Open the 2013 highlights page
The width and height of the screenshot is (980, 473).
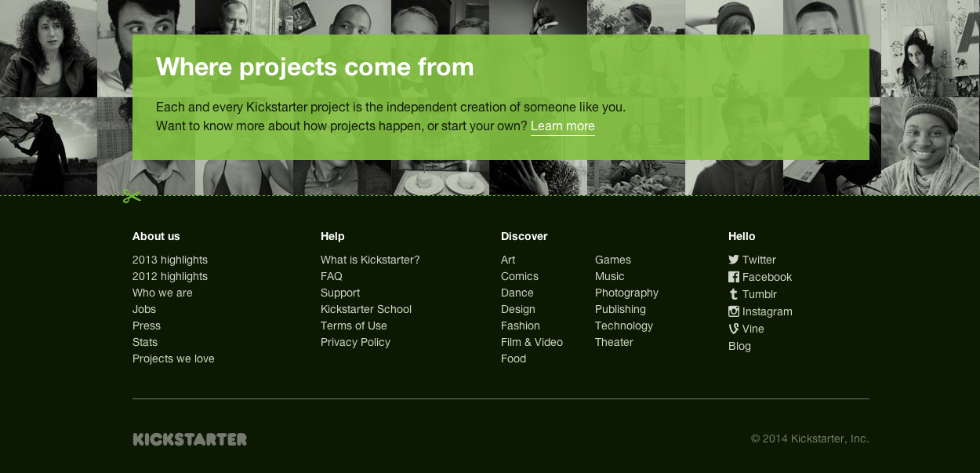tap(170, 260)
